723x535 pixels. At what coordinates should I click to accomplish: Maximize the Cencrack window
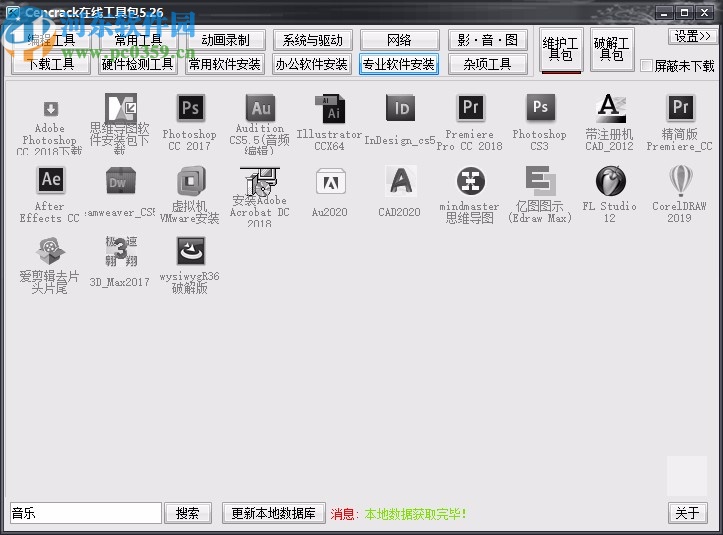click(685, 13)
